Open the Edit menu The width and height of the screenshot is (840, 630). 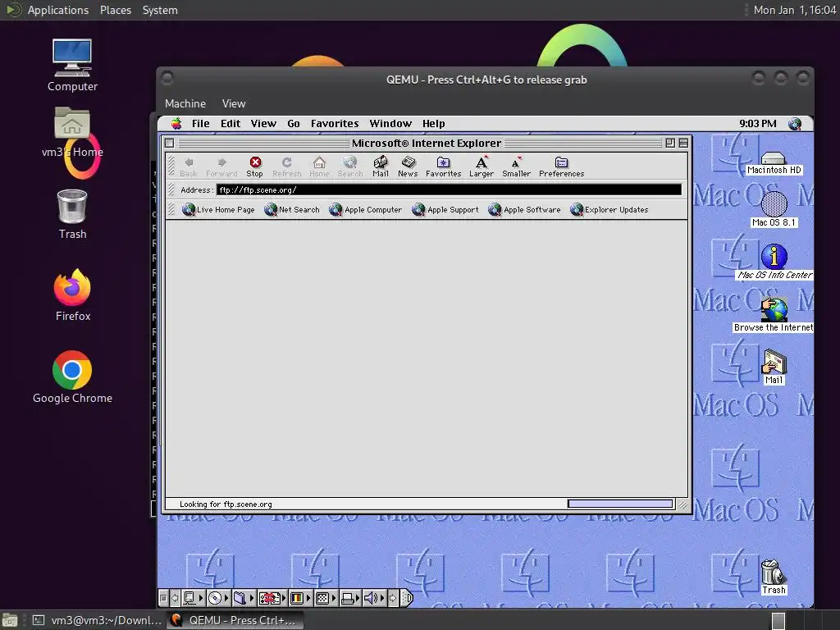[x=231, y=124]
